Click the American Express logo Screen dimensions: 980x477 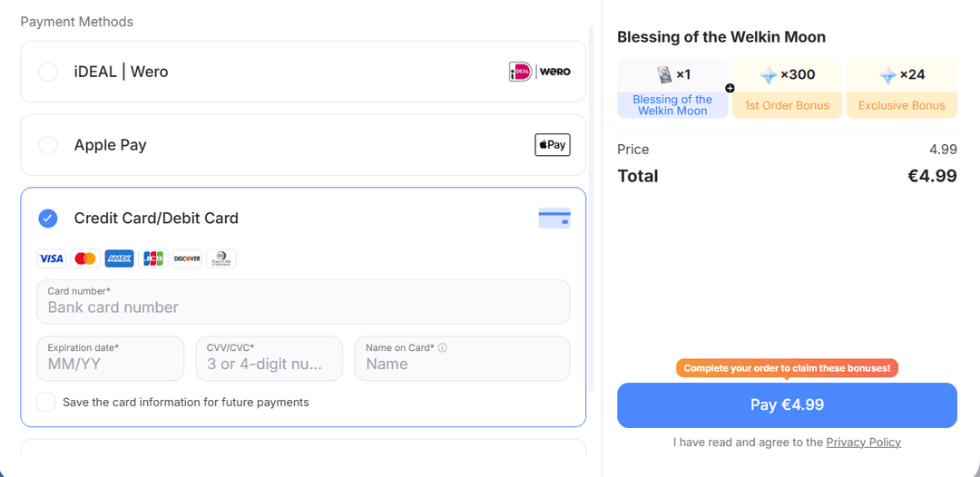(119, 258)
